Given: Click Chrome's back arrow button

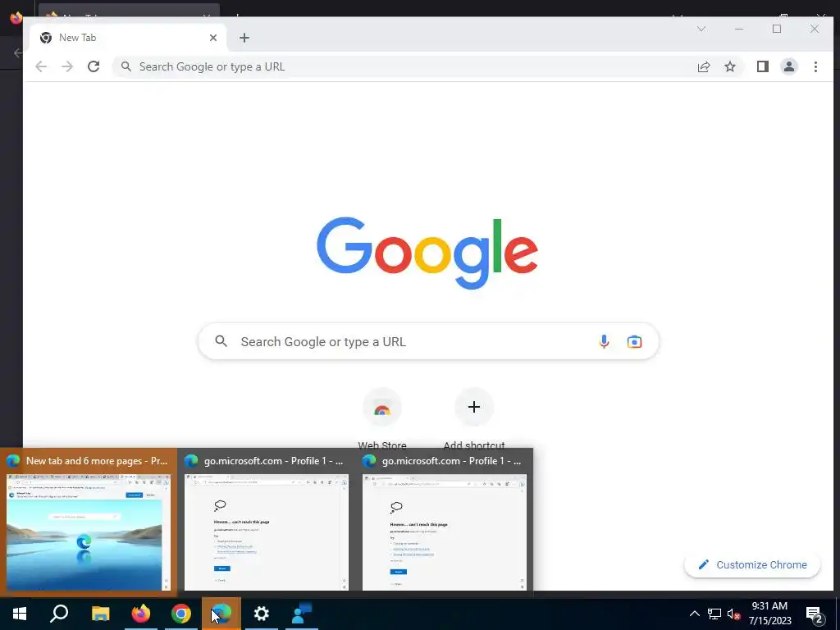Looking at the screenshot, I should [x=41, y=66].
